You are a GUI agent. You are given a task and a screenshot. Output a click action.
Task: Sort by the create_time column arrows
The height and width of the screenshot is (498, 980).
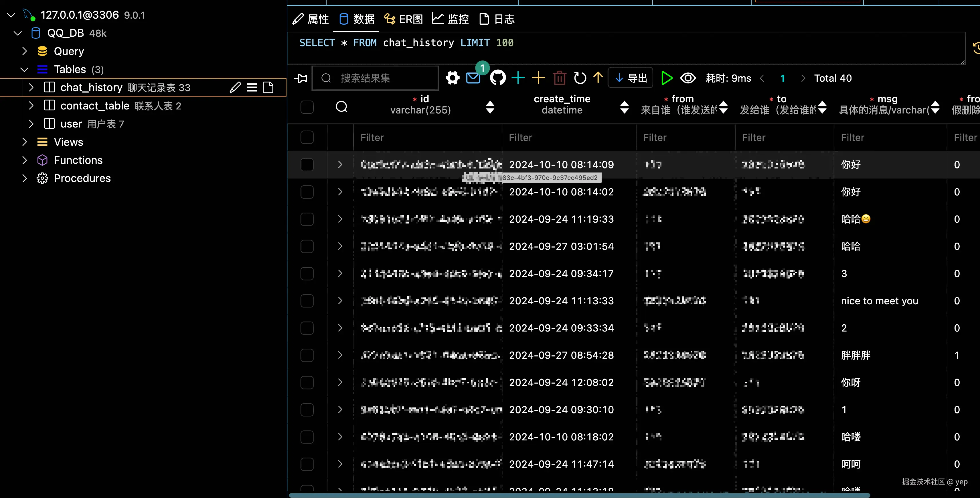pyautogui.click(x=624, y=107)
